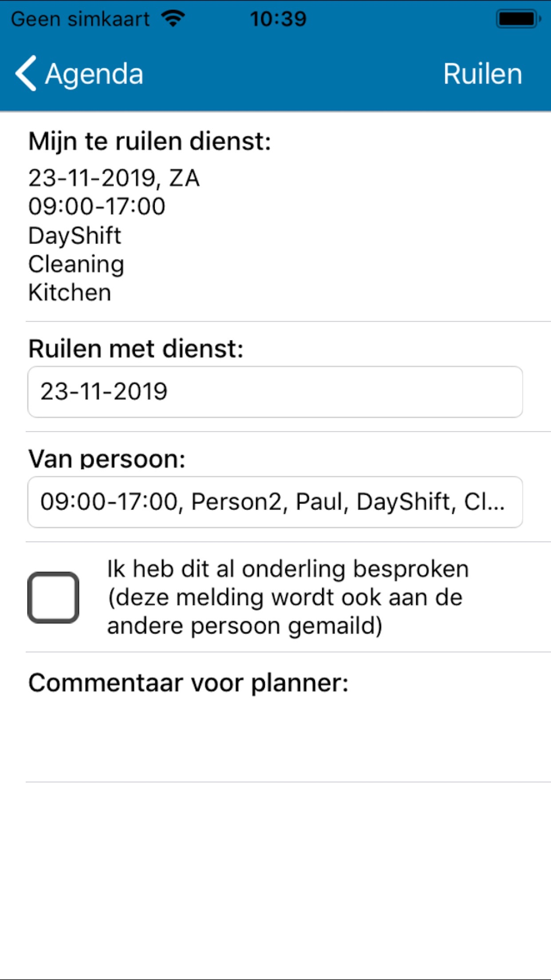The height and width of the screenshot is (980, 551).
Task: Tap the status bar clock 10:39
Action: 278,19
